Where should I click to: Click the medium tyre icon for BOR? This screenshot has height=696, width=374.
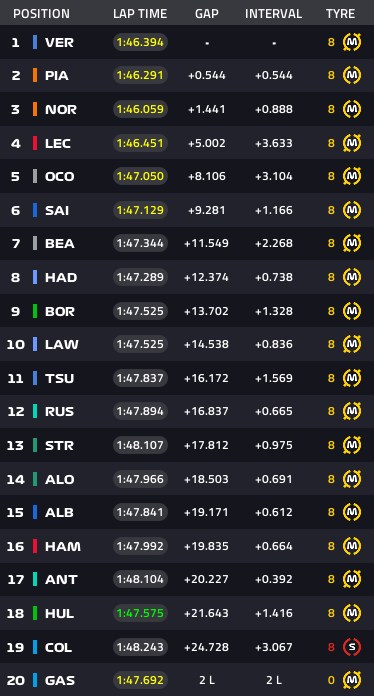(352, 311)
